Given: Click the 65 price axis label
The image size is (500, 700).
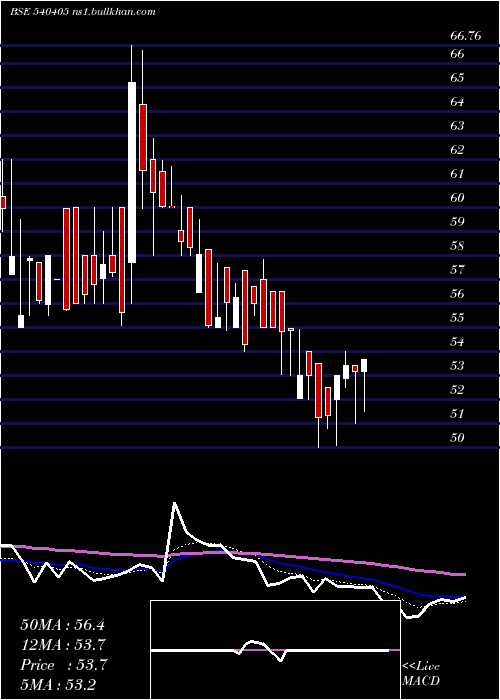Looking at the screenshot, I should pos(458,78).
